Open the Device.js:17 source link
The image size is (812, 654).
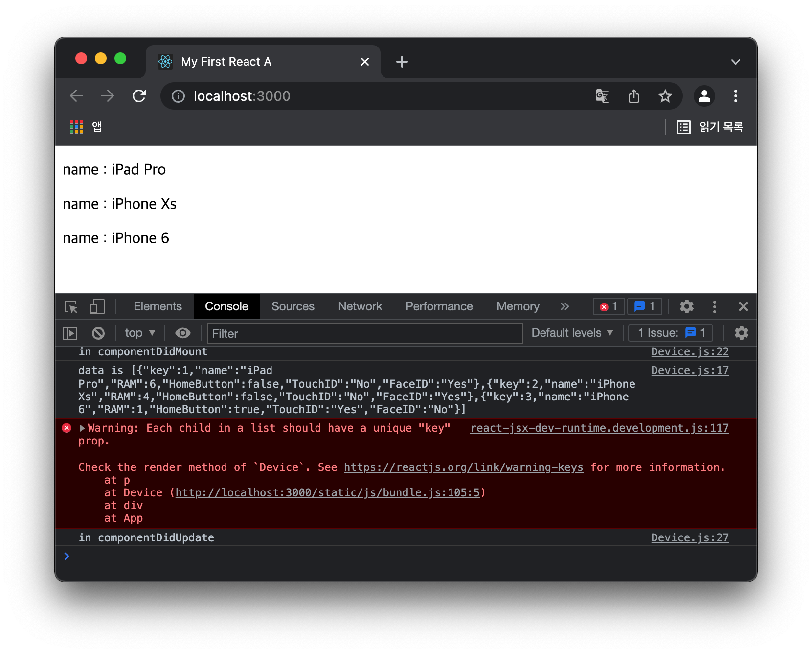point(690,371)
